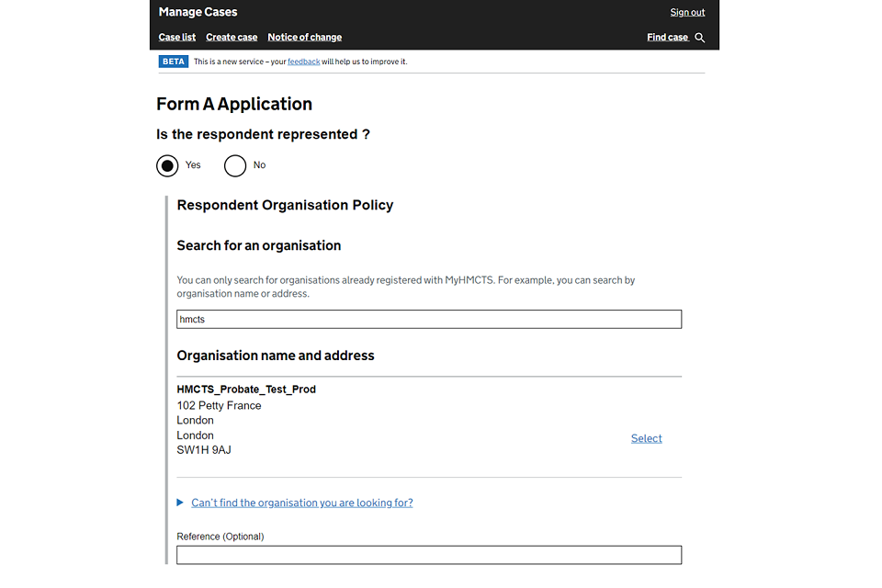Select the Yes radio button
The height and width of the screenshot is (588, 882).
pos(167,165)
